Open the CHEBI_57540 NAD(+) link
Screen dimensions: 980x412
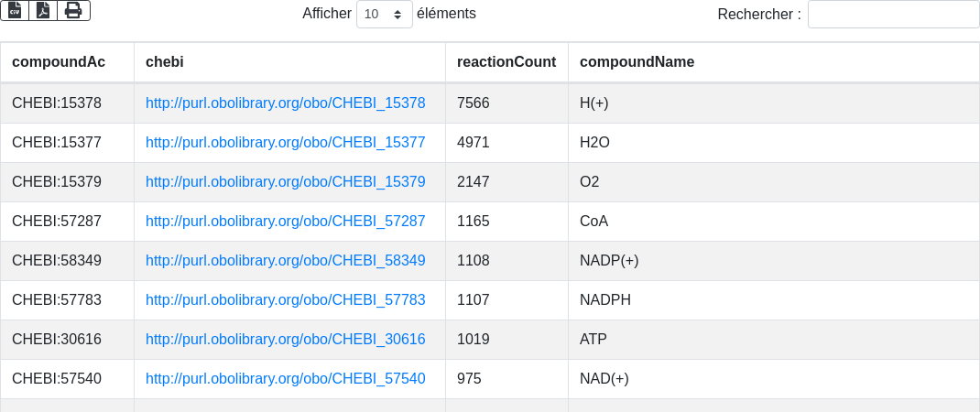285,379
